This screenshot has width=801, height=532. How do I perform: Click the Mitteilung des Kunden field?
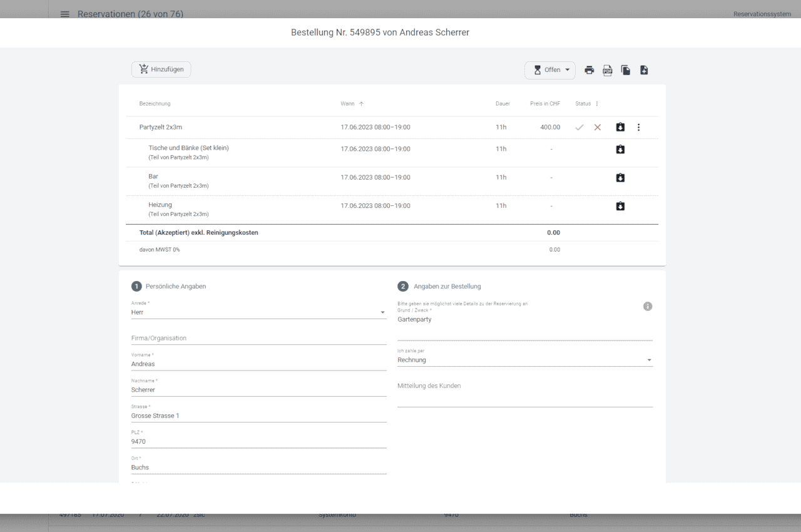(524, 393)
